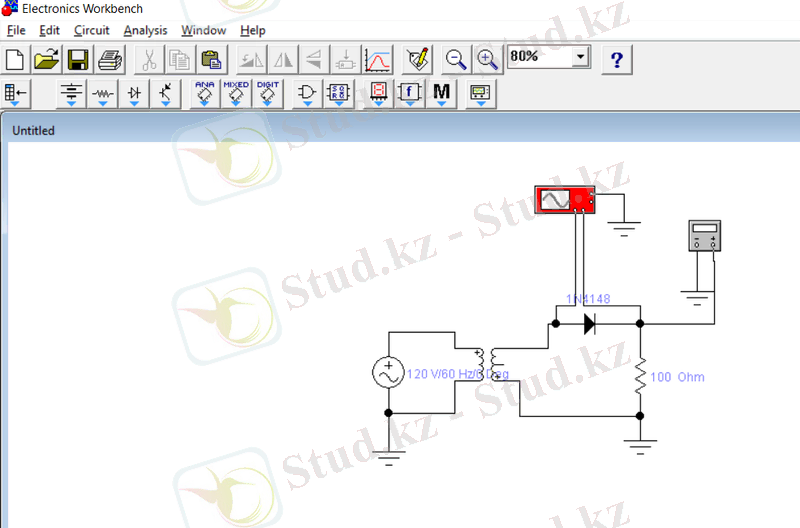Select the red oscilloscope instrument
The height and width of the screenshot is (528, 800).
pyautogui.click(x=565, y=199)
